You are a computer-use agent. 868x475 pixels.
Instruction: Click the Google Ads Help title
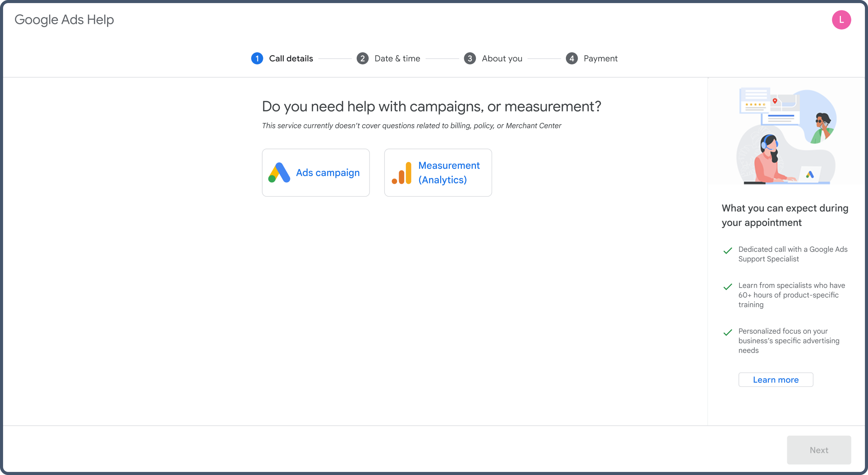point(64,20)
